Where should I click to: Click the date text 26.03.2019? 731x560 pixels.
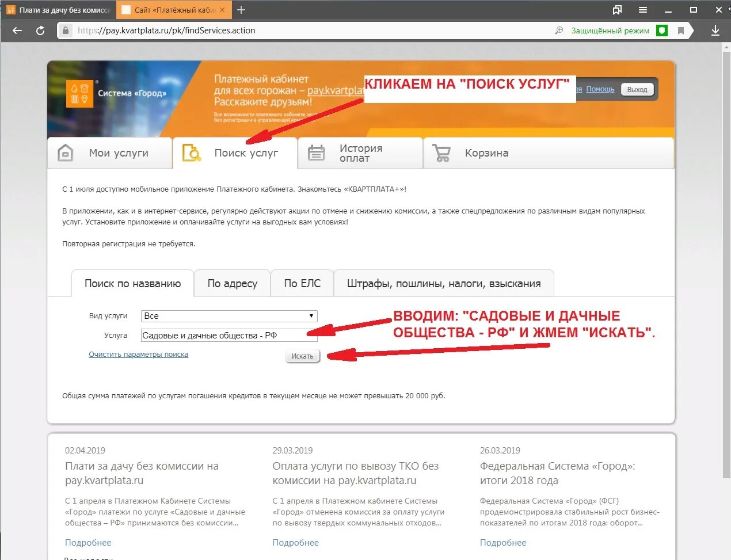(x=500, y=451)
